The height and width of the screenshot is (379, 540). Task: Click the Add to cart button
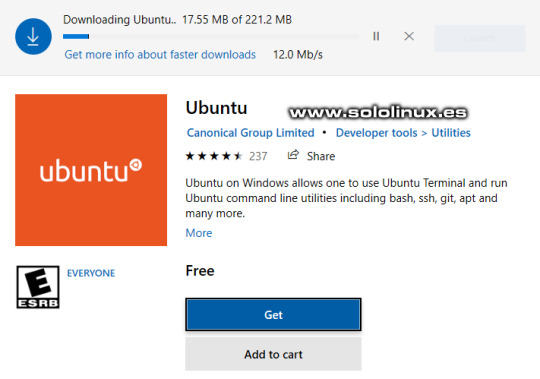pyautogui.click(x=273, y=354)
